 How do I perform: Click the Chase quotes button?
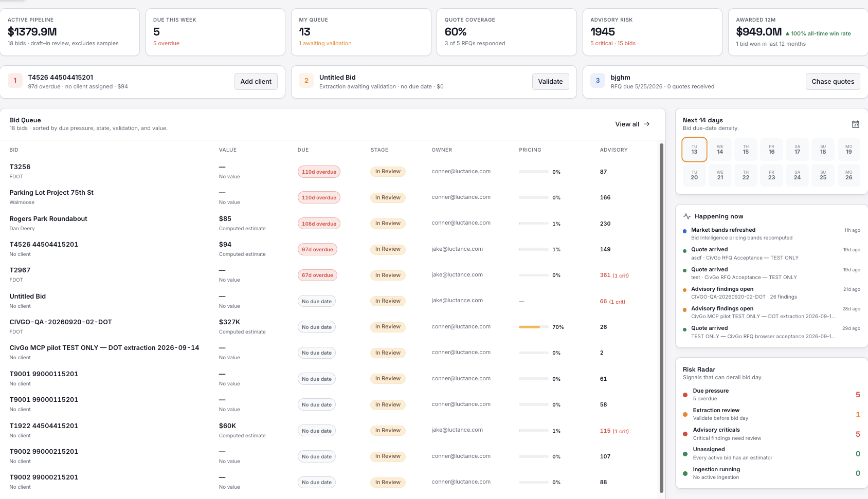(833, 81)
